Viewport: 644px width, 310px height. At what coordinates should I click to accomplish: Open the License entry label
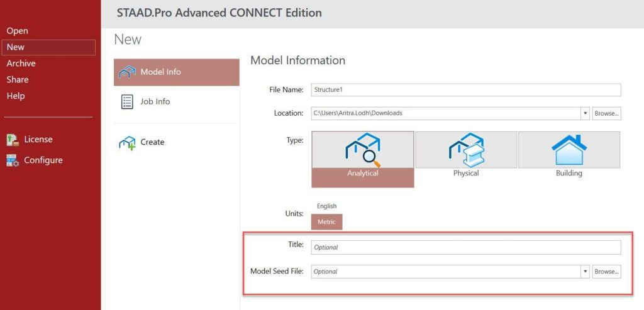pyautogui.click(x=38, y=140)
